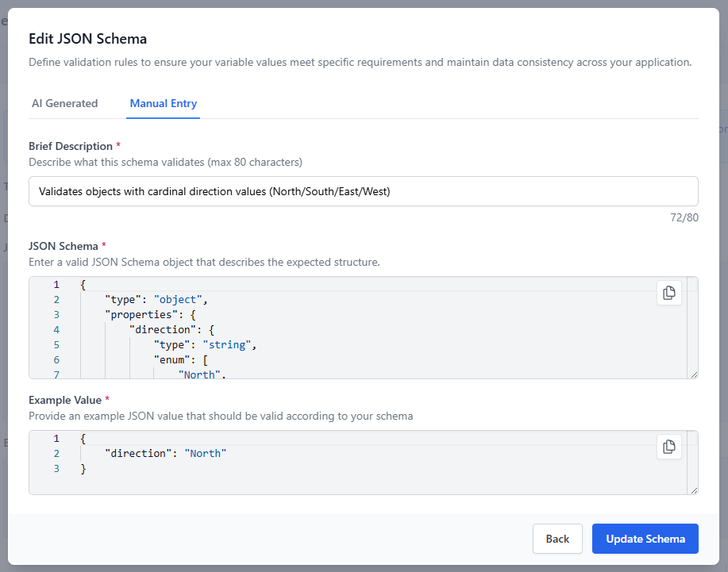Click the "North" value in Example Value

pos(205,453)
